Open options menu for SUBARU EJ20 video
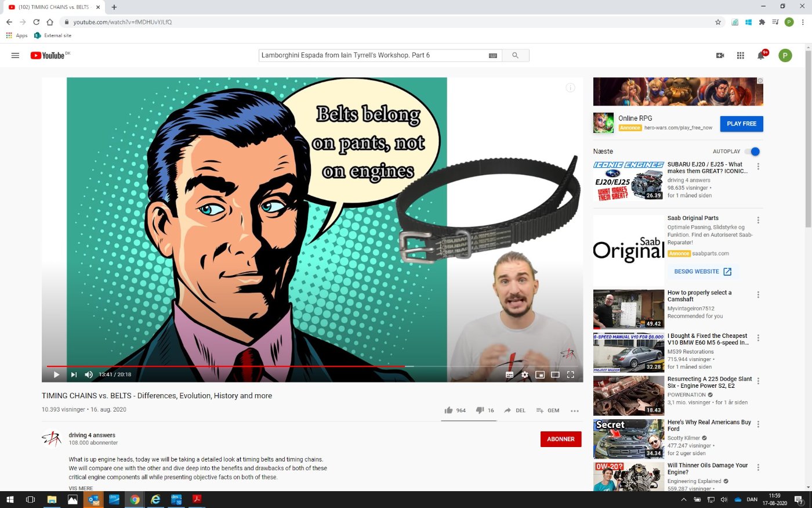812x508 pixels. [758, 167]
